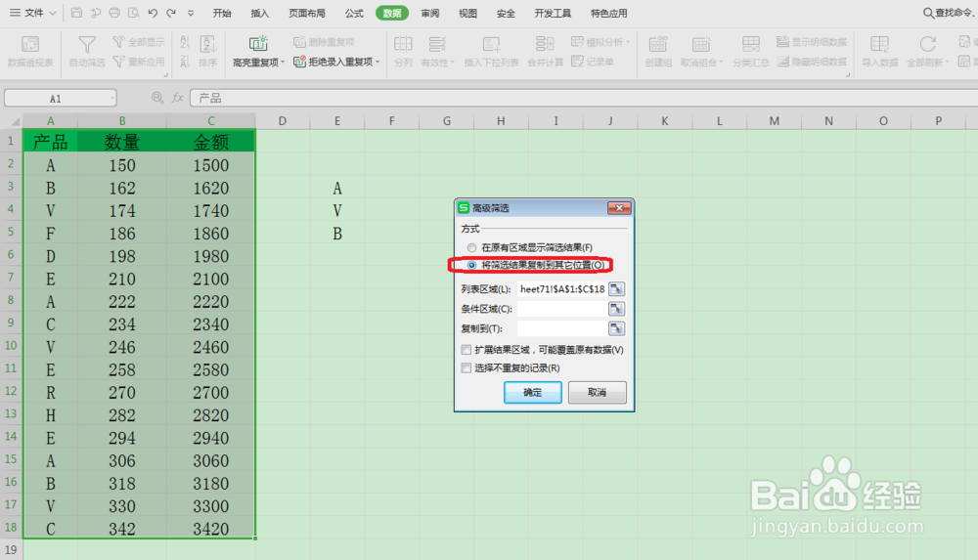Click the 删除重复项 remove duplicates icon
The height and width of the screenshot is (560, 978).
[299, 42]
